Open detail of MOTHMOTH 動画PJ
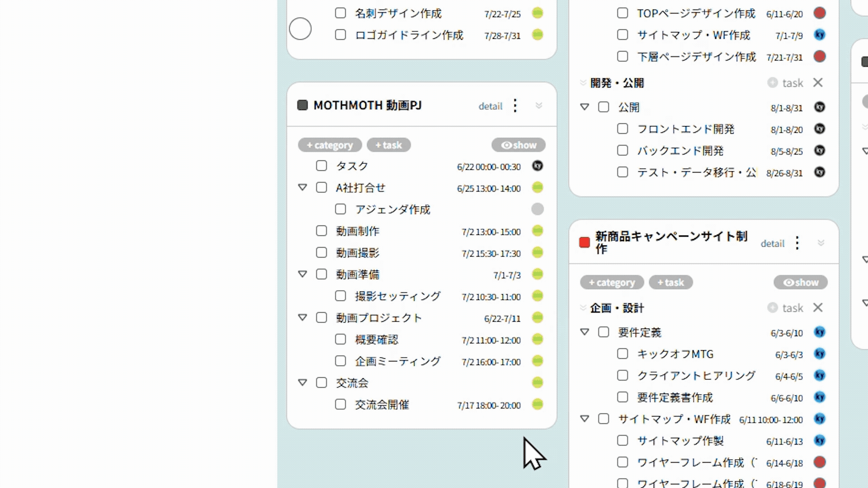 point(490,106)
